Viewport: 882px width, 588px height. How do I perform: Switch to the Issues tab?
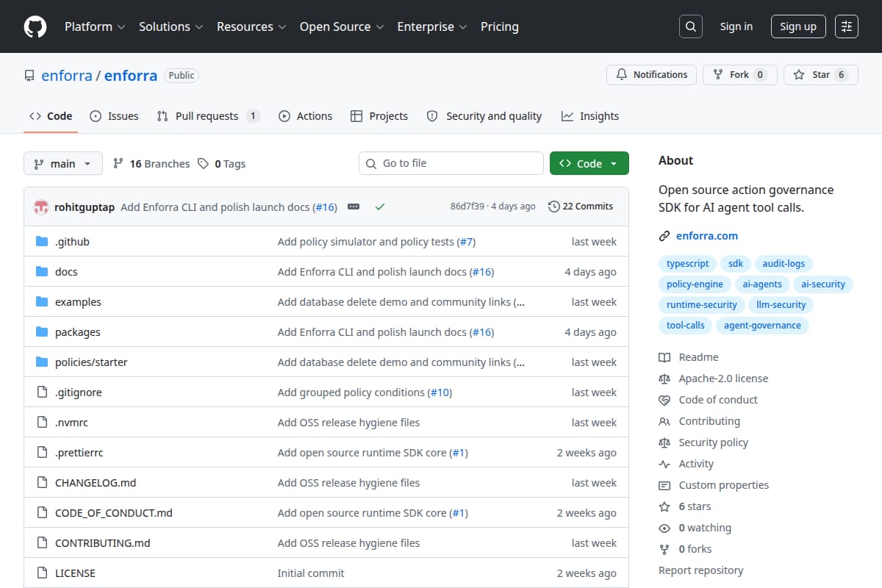click(x=114, y=116)
